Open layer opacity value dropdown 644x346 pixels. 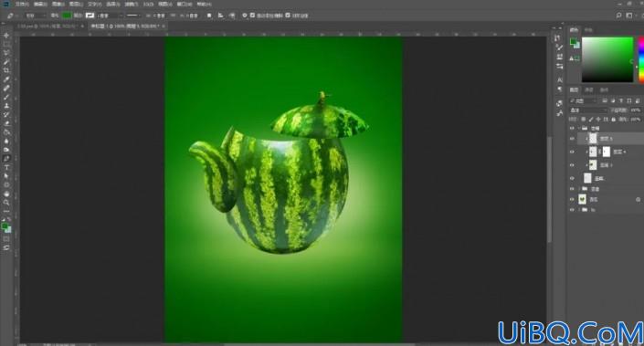(636, 110)
